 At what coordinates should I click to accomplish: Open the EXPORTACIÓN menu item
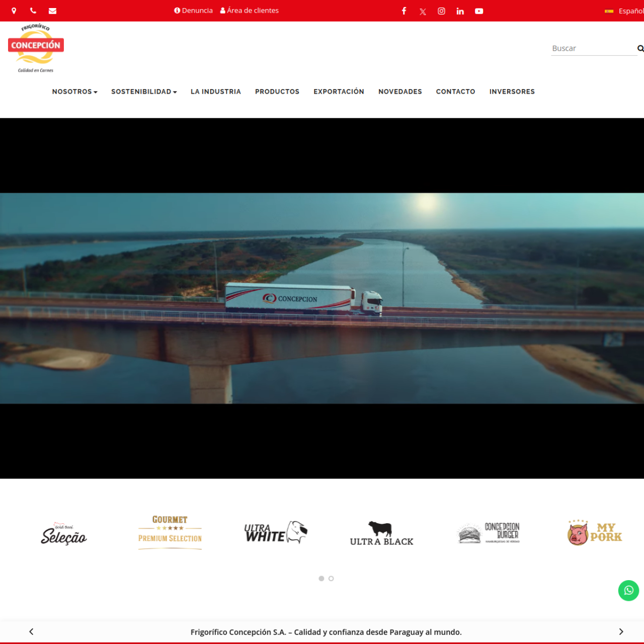339,92
